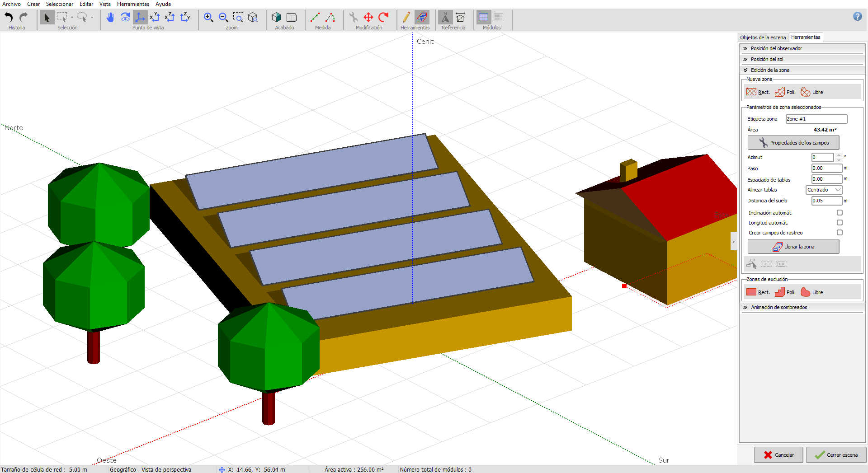Image resolution: width=868 pixels, height=473 pixels.
Task: Click Cerrar escena button
Action: (x=836, y=455)
